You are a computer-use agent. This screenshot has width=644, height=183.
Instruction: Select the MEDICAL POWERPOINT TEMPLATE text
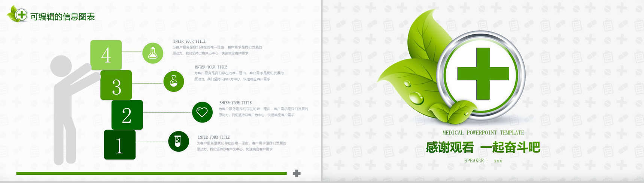[x=483, y=133]
